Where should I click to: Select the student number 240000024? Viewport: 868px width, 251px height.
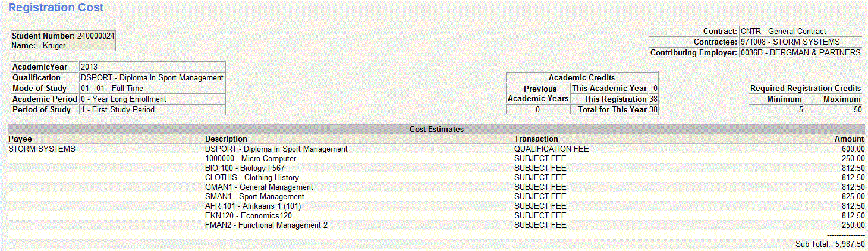96,36
